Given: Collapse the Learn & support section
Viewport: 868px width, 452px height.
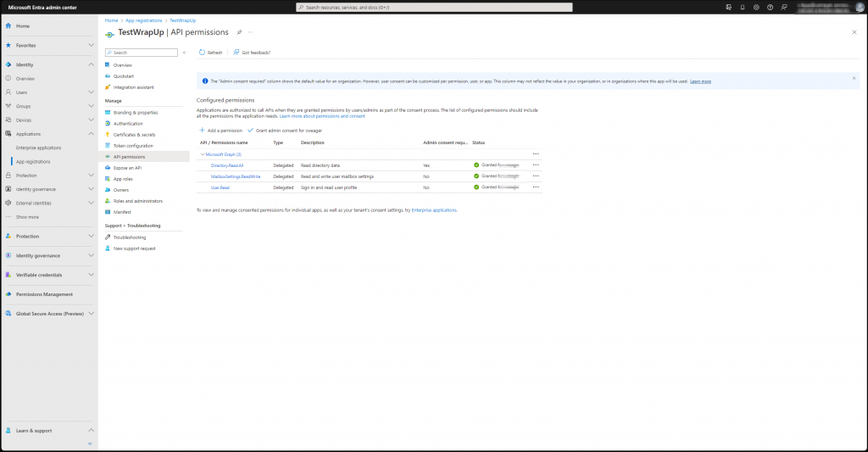Looking at the screenshot, I should [x=91, y=431].
